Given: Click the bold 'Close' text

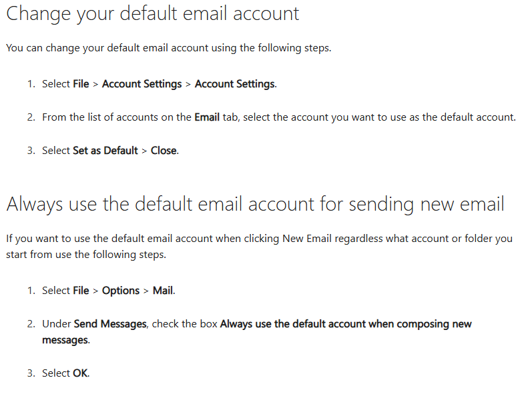Looking at the screenshot, I should [164, 151].
